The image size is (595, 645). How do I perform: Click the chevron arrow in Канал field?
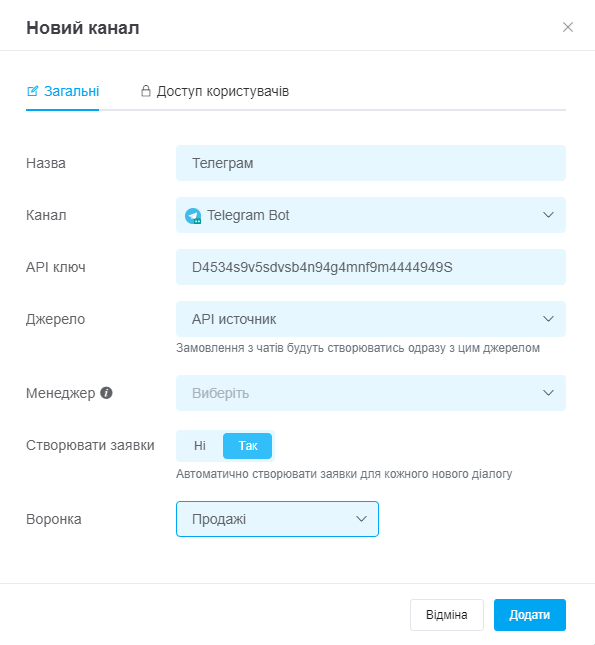pos(548,215)
